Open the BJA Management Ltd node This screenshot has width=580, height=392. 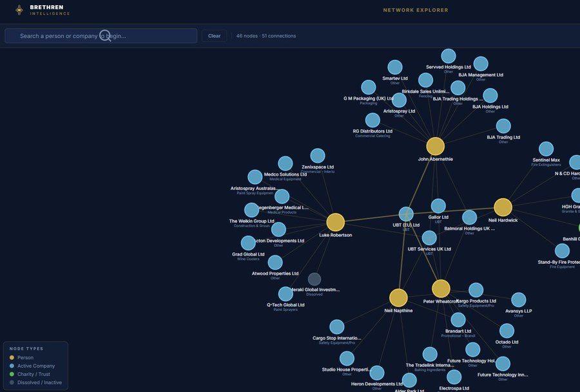481,64
